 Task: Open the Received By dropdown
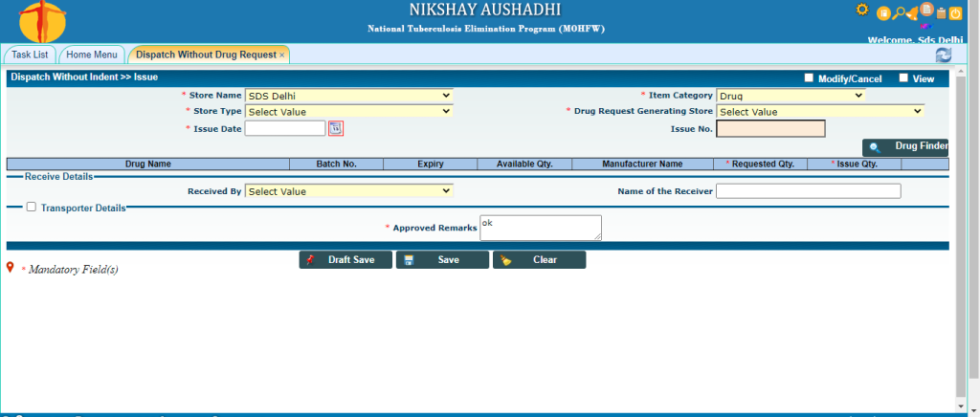(x=348, y=191)
